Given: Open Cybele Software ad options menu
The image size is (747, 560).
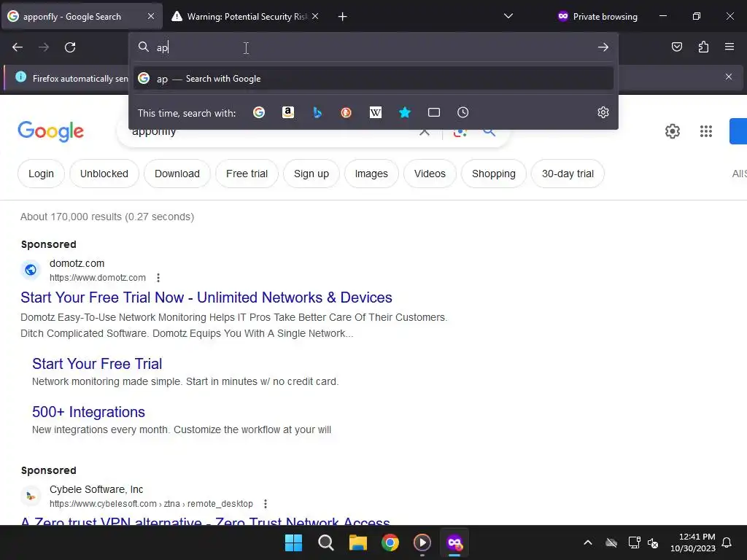Looking at the screenshot, I should [266, 504].
